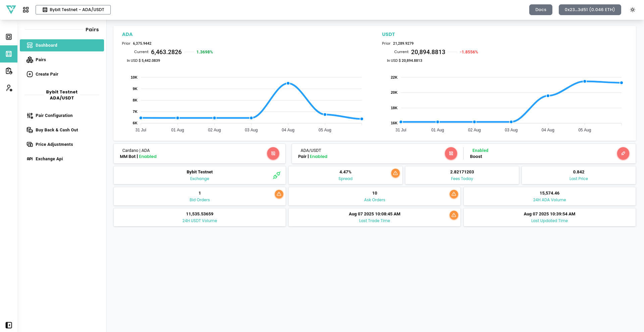Click the 04 Aug peak point on ADA chart
Image resolution: width=644 pixels, height=332 pixels.
pos(288,83)
